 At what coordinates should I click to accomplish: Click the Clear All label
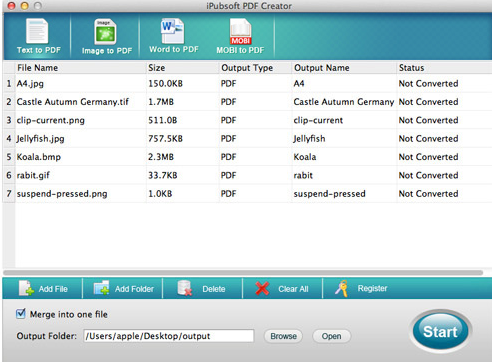point(293,289)
